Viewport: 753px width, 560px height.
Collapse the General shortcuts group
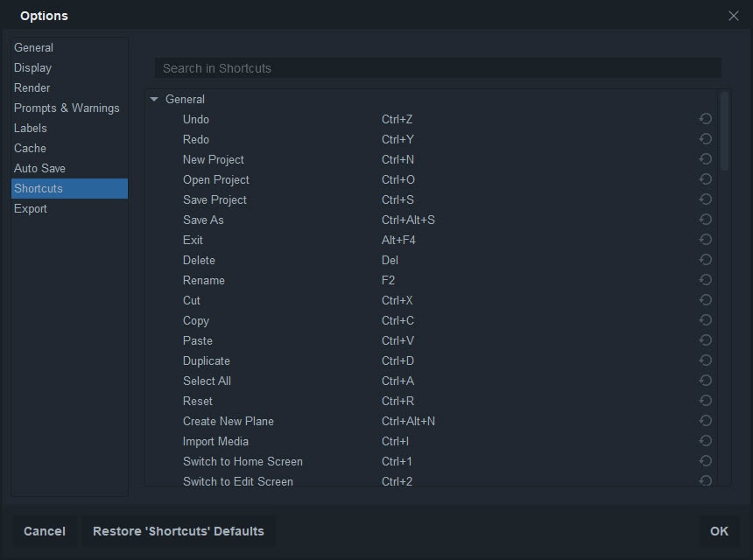click(155, 99)
